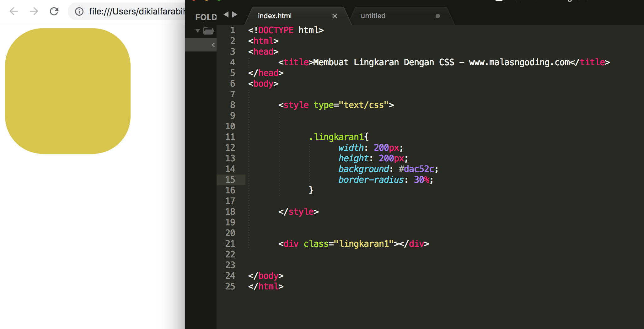Select the open folder icon in sidebar
644x329 pixels.
208,31
